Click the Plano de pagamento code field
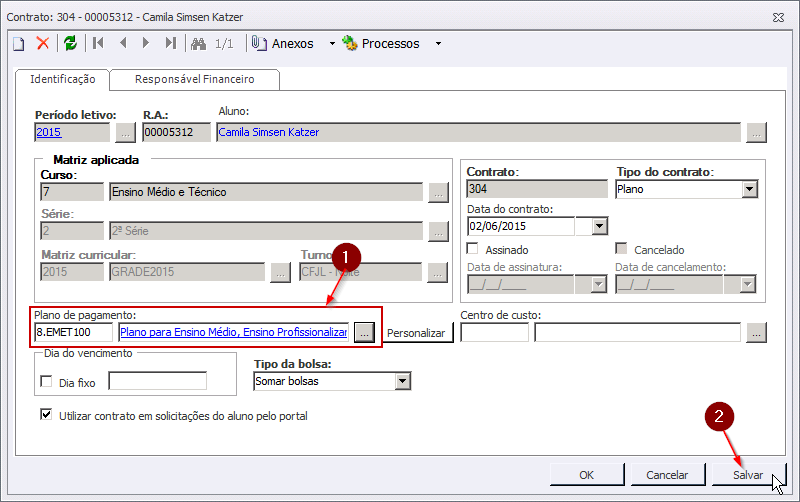The height and width of the screenshot is (502, 800). pyautogui.click(x=73, y=332)
